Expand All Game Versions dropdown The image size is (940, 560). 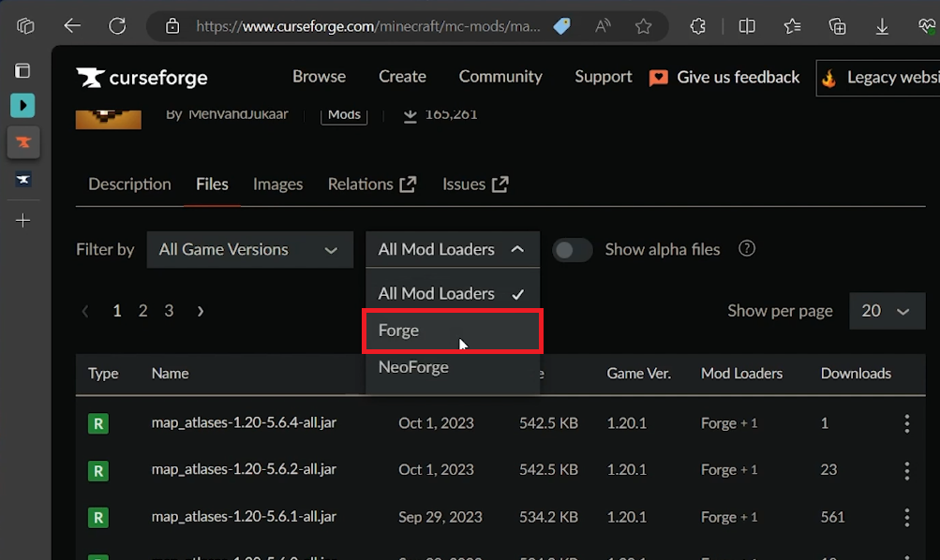click(250, 250)
